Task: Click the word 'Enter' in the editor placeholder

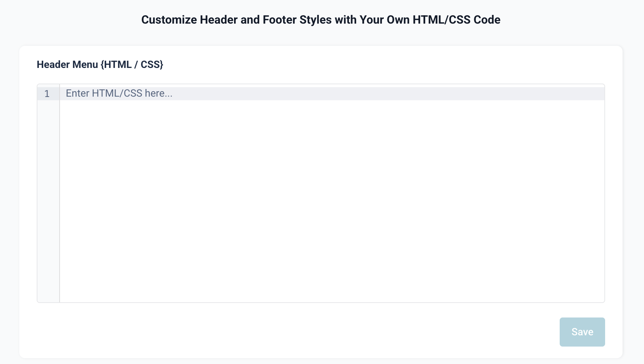Action: (x=77, y=93)
